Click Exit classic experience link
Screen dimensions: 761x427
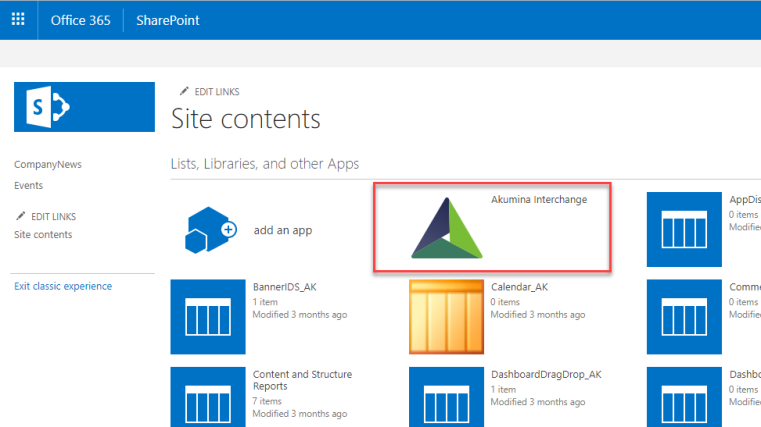click(x=63, y=286)
